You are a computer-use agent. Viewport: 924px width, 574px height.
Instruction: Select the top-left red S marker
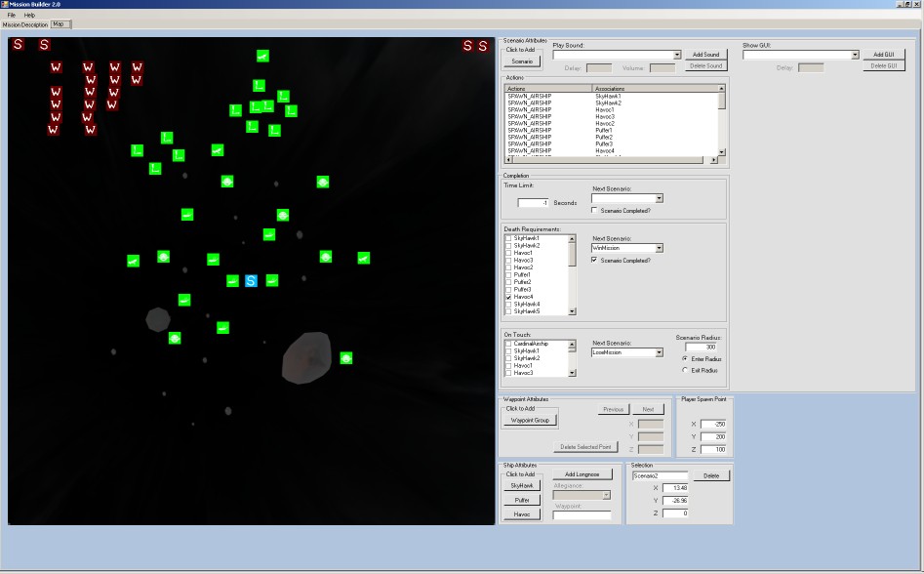(x=18, y=45)
